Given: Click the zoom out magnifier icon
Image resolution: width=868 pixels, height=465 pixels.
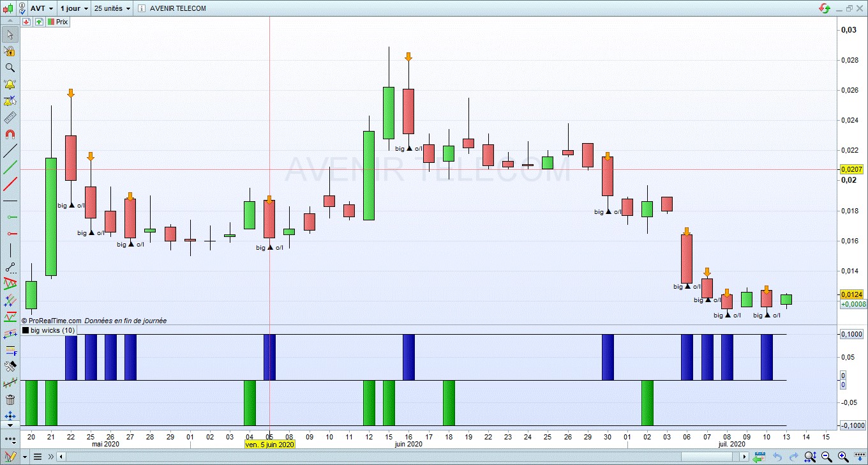Looking at the screenshot, I should point(827,457).
